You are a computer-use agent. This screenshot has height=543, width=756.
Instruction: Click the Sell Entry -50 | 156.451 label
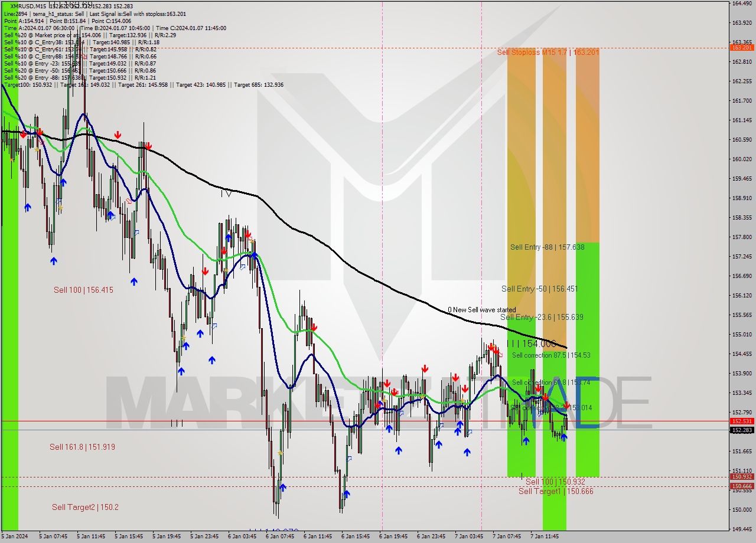[x=539, y=289]
